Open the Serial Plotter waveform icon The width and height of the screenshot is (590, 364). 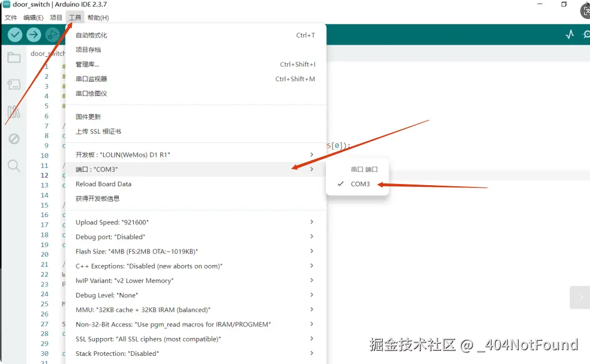click(x=570, y=35)
